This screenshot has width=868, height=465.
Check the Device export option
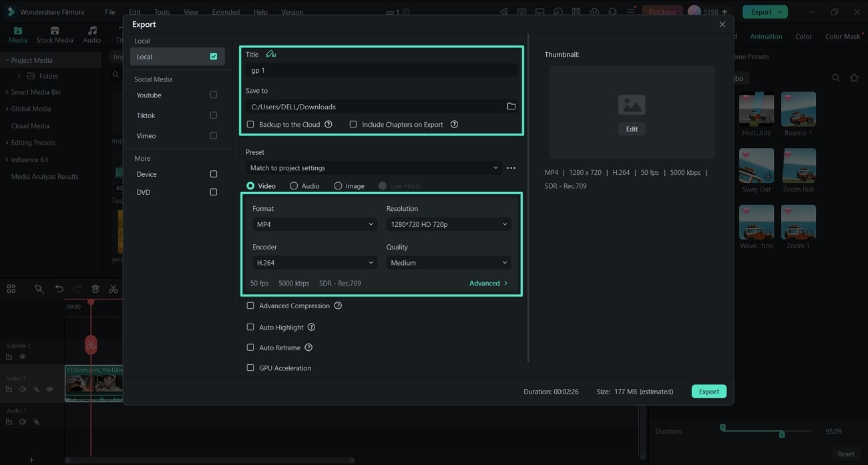214,174
